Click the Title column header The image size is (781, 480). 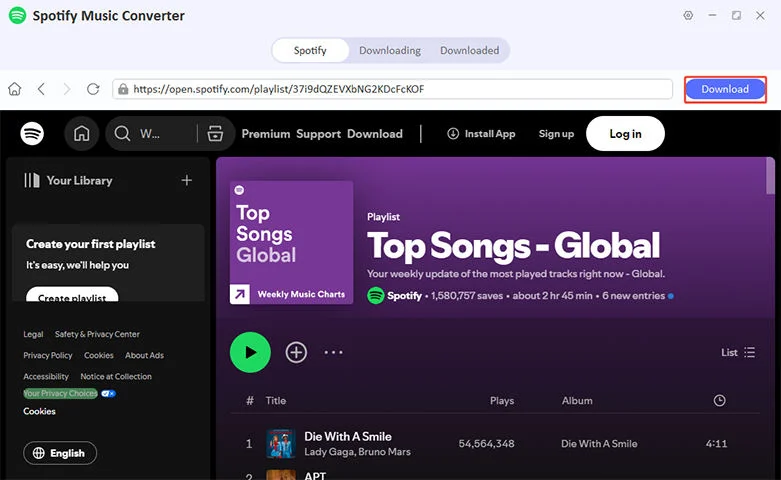pyautogui.click(x=275, y=401)
